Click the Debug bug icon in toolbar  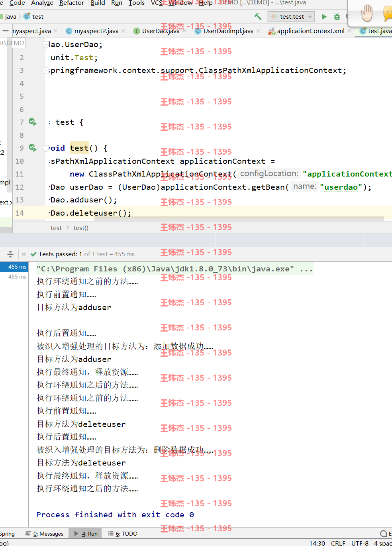pyautogui.click(x=337, y=16)
